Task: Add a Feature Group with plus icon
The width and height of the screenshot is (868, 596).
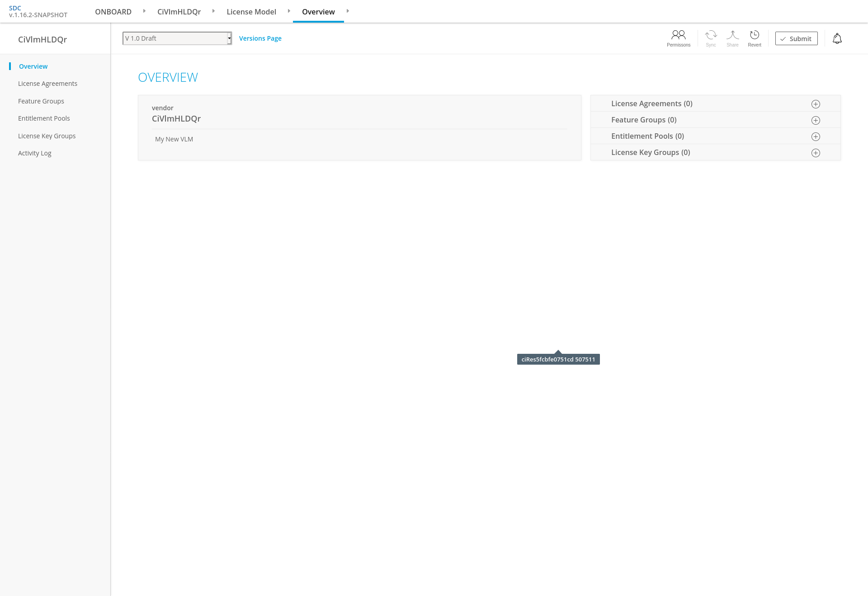Action: point(816,120)
